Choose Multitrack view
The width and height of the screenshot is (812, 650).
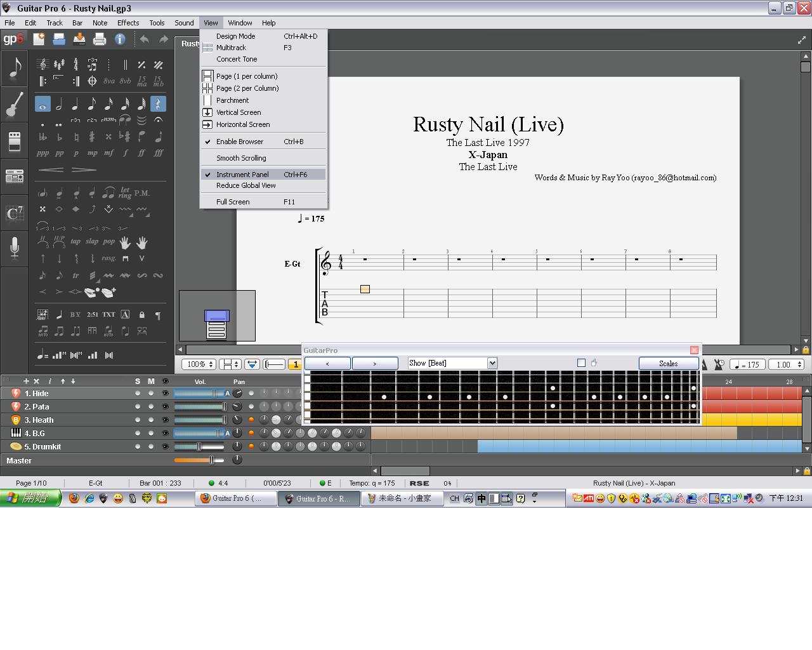[x=263, y=48]
